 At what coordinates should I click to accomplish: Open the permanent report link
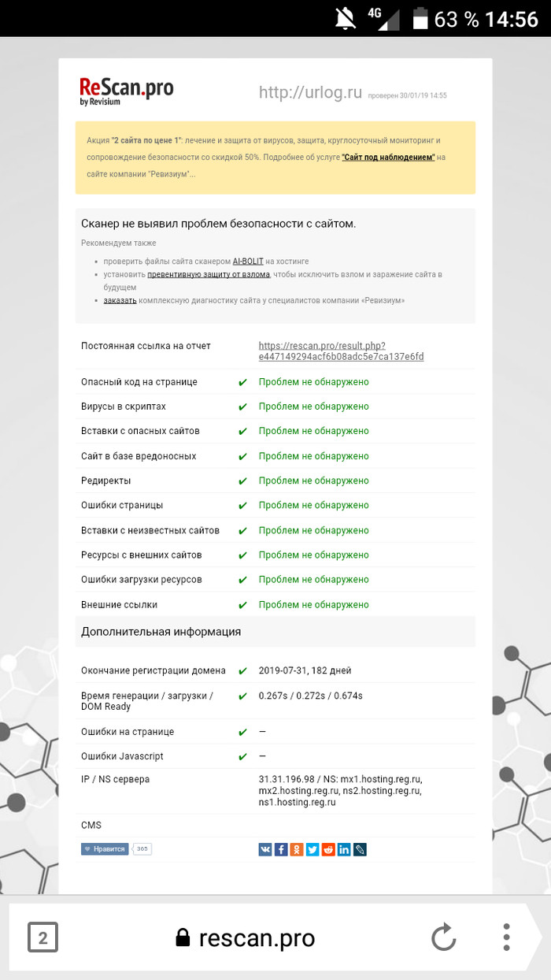coord(341,351)
